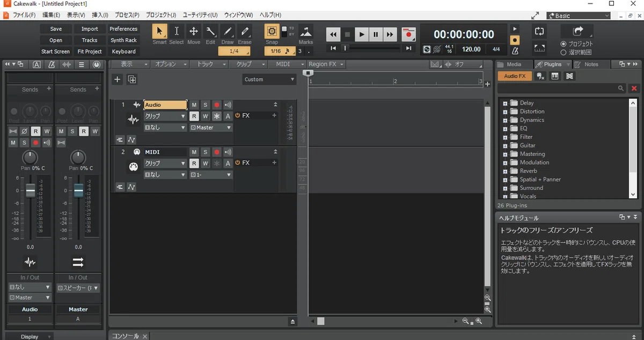Mute the Audio track
This screenshot has height=340, width=644.
click(194, 105)
